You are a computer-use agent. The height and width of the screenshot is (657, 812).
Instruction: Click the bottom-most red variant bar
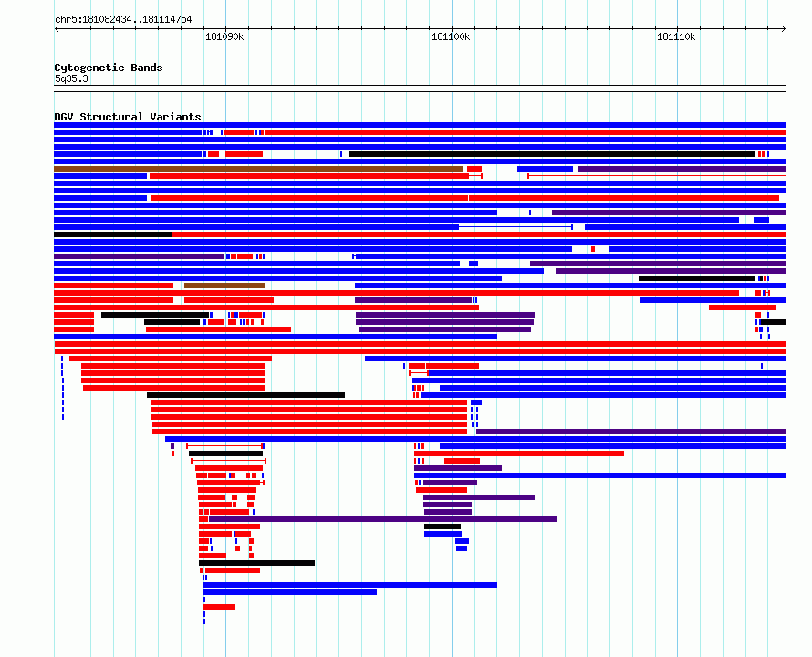pyautogui.click(x=220, y=607)
